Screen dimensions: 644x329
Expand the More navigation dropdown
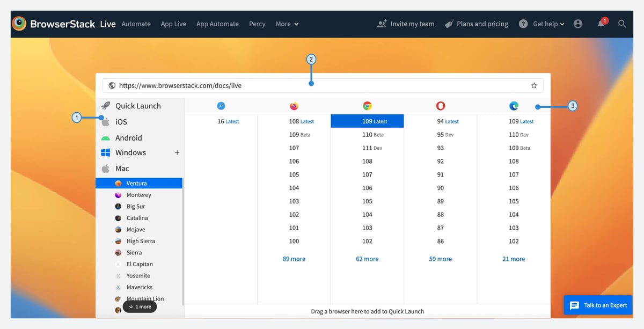tap(287, 24)
